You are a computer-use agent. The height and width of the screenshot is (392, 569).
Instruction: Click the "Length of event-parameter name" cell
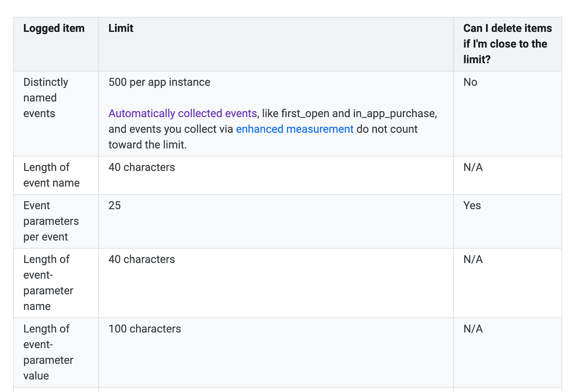pyautogui.click(x=48, y=283)
